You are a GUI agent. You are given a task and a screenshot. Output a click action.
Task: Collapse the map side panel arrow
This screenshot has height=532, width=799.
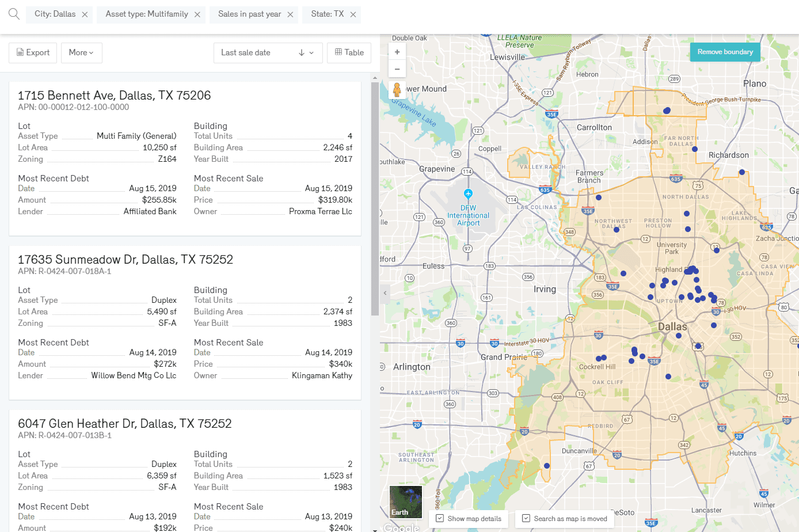click(385, 293)
